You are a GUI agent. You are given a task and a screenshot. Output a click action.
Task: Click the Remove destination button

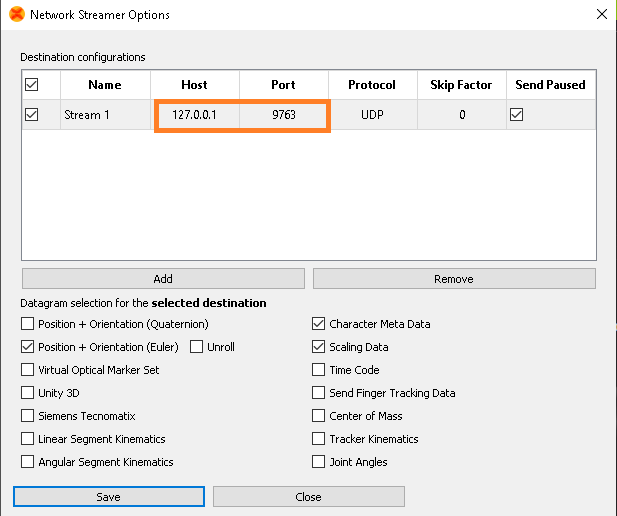[454, 279]
